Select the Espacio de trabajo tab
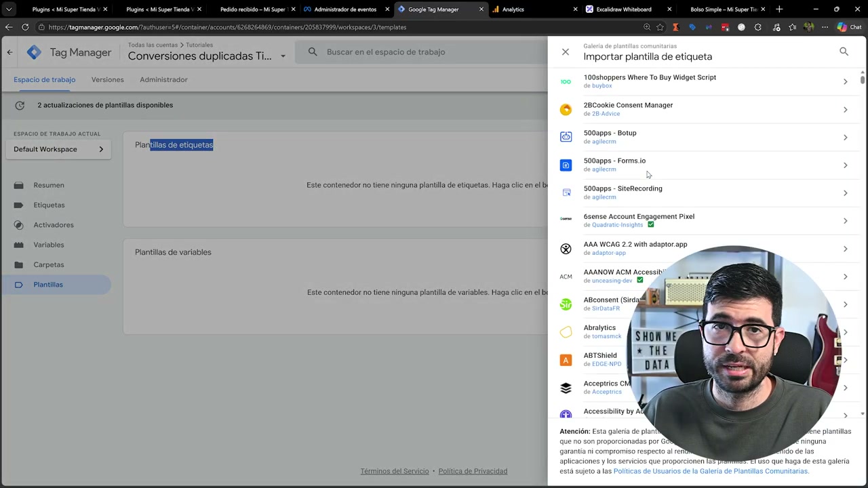The height and width of the screenshot is (488, 868). pos(44,79)
